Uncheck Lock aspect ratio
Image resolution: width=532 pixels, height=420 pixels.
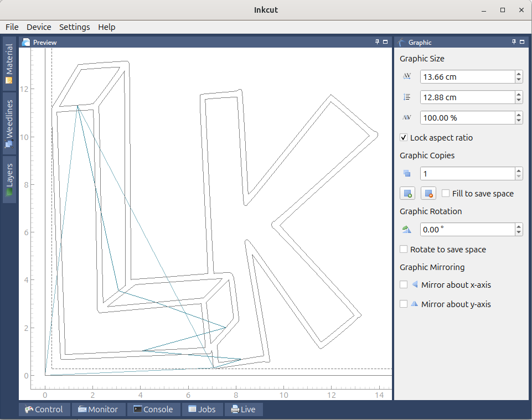(404, 137)
